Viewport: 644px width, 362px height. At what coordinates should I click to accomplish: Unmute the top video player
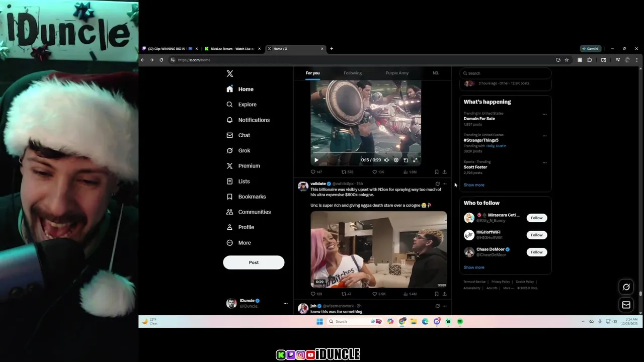[x=386, y=160]
